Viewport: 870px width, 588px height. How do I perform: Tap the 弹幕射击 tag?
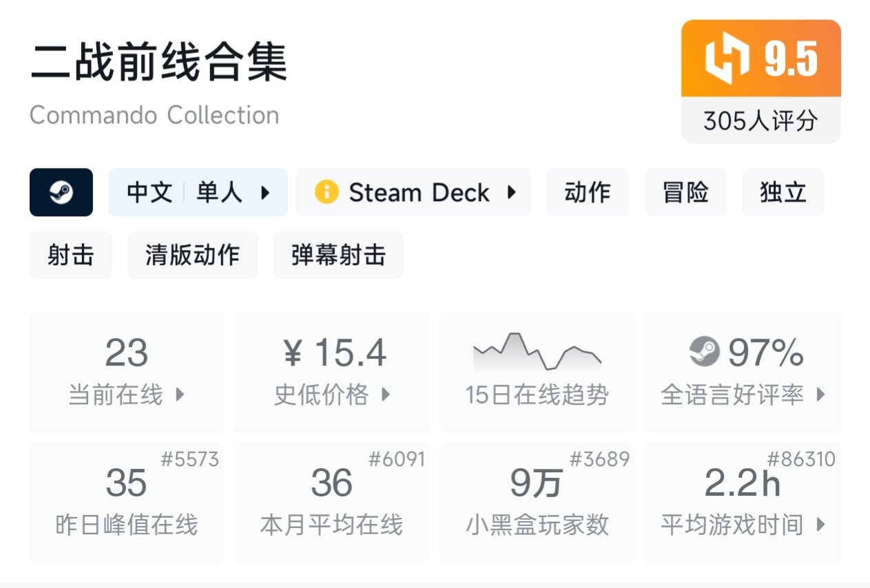click(338, 255)
